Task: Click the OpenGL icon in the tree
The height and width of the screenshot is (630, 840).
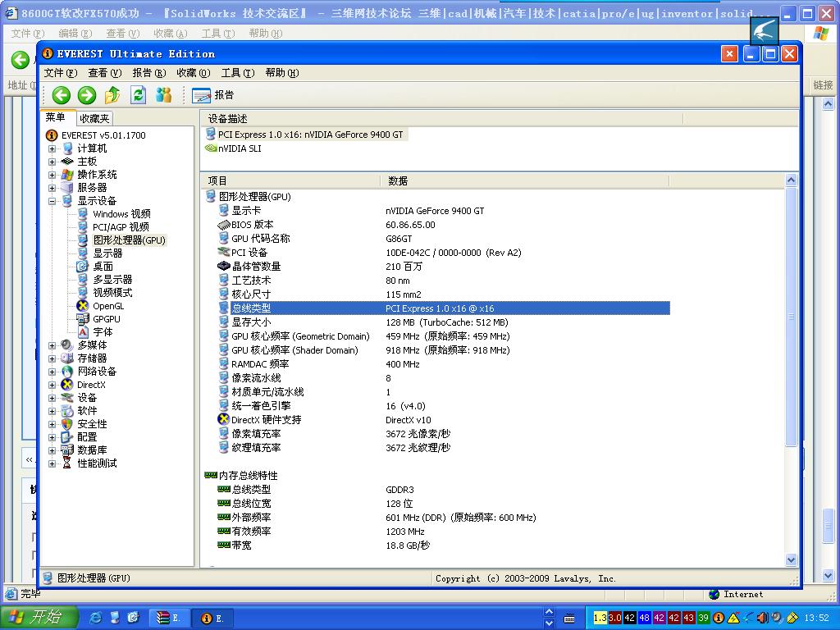Action: 83,306
